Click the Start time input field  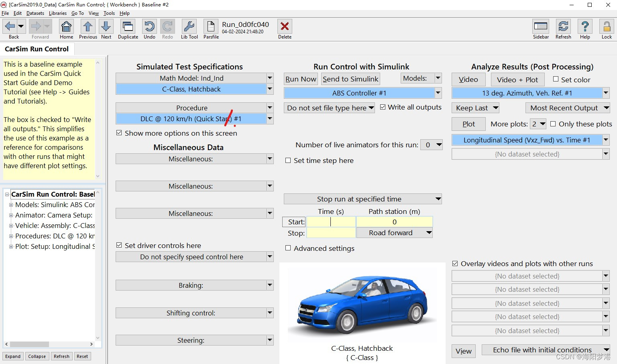point(331,222)
